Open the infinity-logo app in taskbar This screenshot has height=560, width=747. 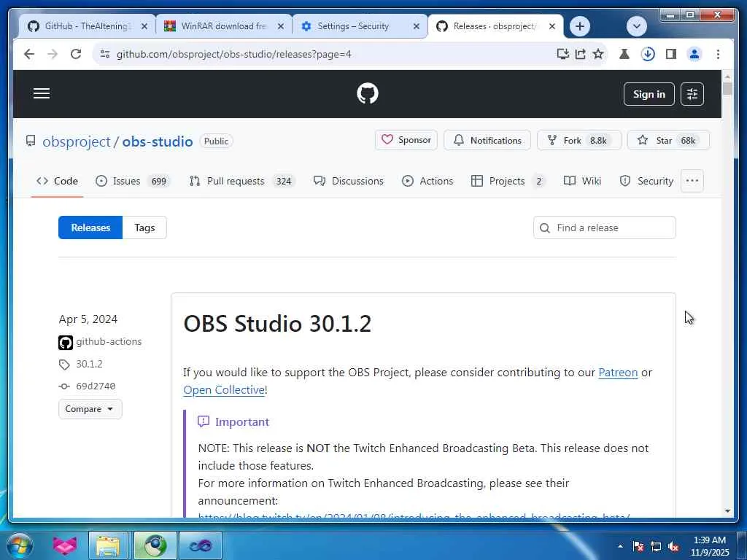pos(200,545)
